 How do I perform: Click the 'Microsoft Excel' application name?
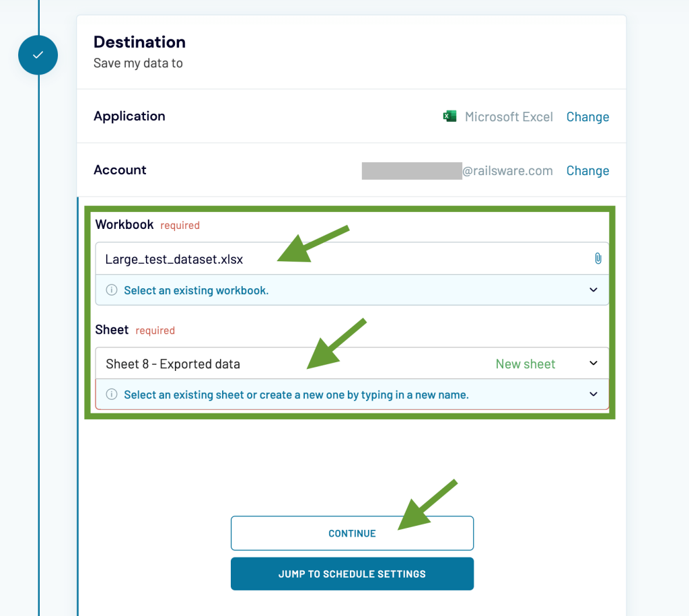point(509,116)
